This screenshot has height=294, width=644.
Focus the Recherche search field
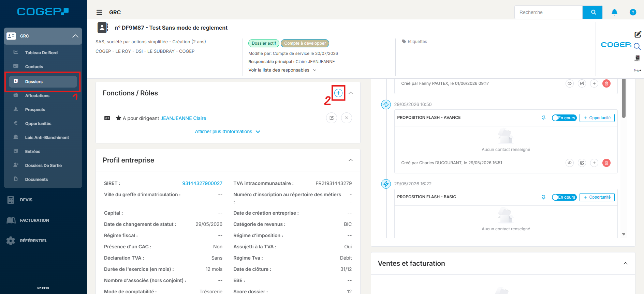point(548,12)
